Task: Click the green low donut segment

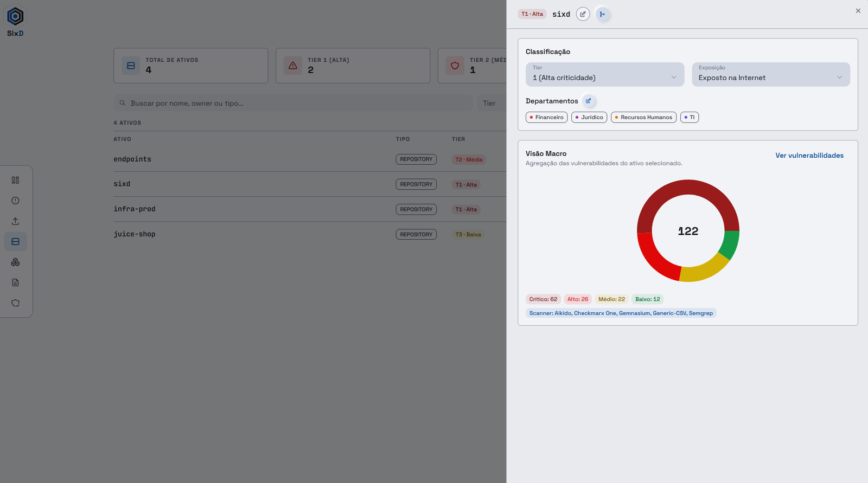Action: [x=731, y=244]
